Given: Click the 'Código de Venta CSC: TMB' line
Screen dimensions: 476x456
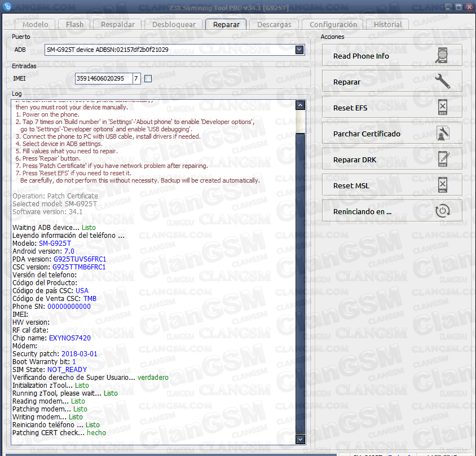Looking at the screenshot, I should coord(54,299).
